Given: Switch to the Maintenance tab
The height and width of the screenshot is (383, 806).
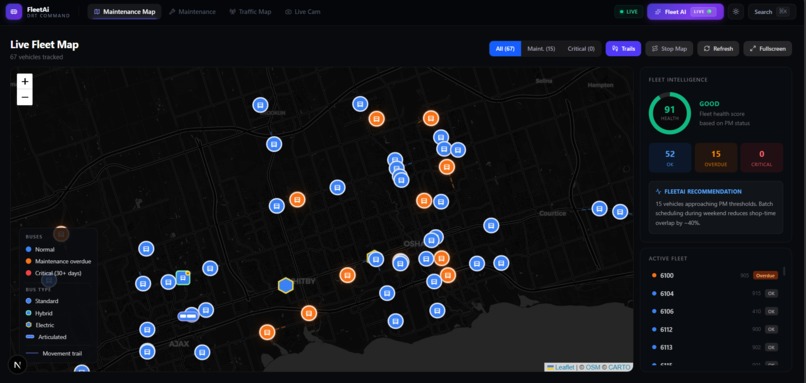Looking at the screenshot, I should click(x=192, y=12).
